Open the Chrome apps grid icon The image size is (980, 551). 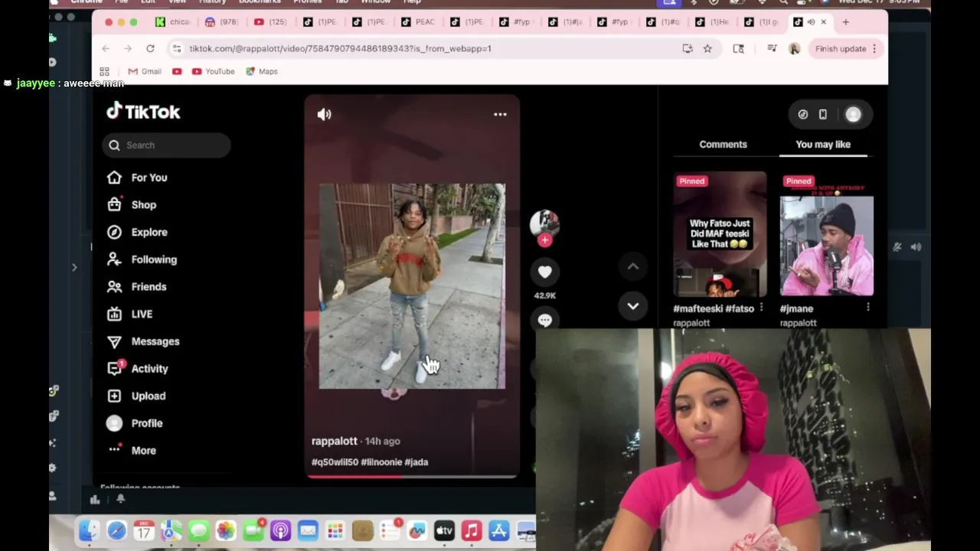[x=104, y=71]
